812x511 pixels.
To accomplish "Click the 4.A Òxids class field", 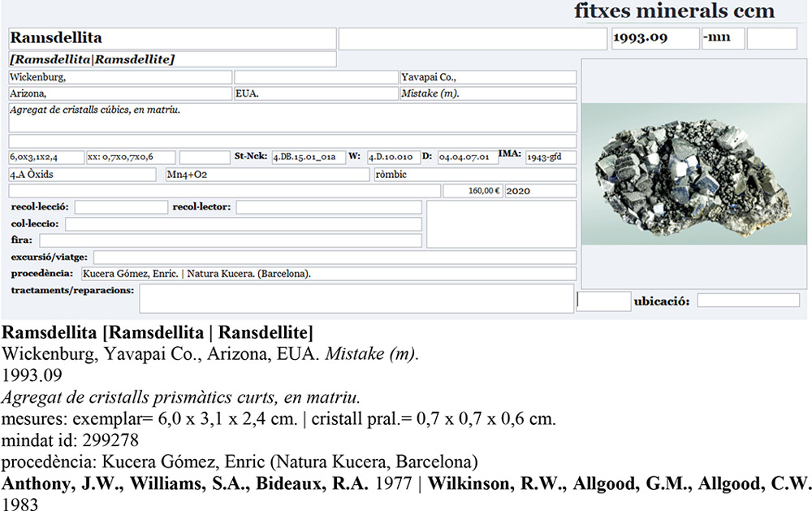I will pos(82,175).
